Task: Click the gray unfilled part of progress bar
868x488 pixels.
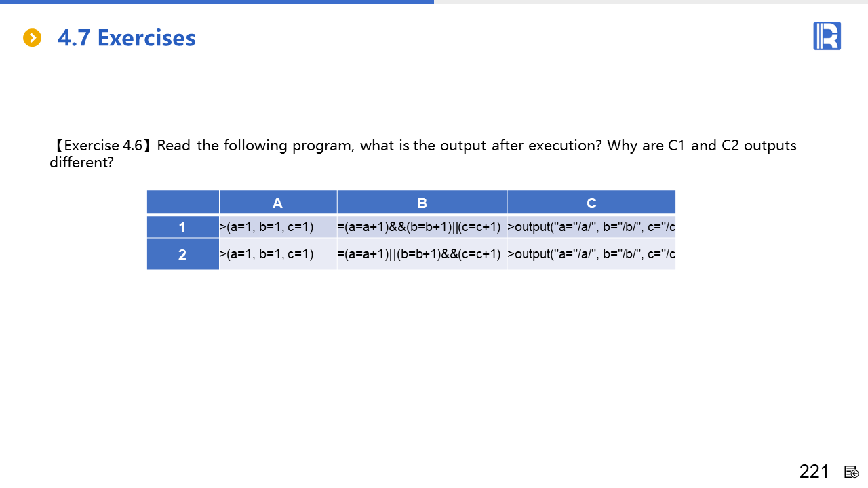Action: pos(651,2)
